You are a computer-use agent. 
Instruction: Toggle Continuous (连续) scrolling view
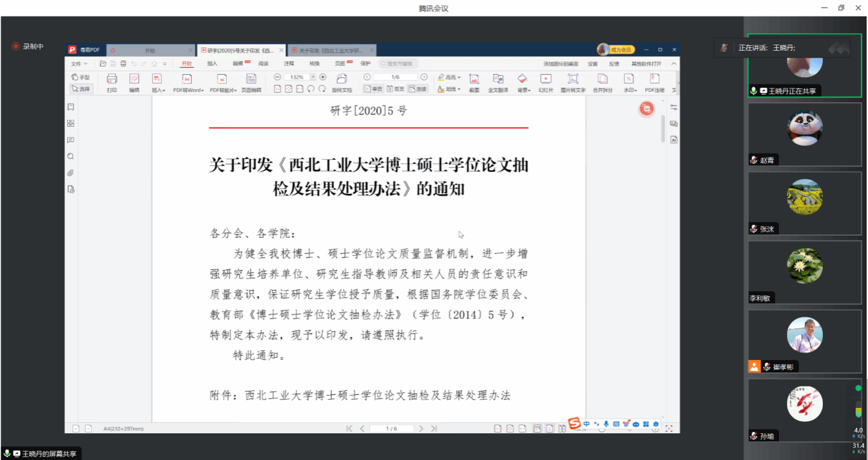[x=417, y=88]
